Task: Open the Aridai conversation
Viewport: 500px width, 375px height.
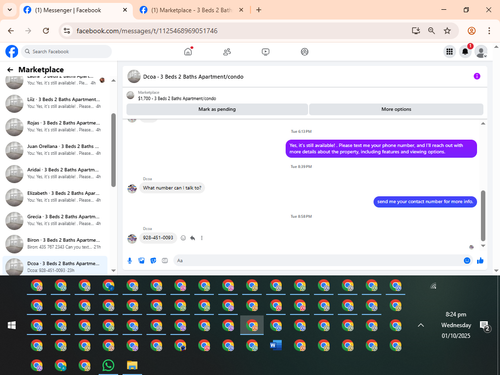Action: (55, 173)
